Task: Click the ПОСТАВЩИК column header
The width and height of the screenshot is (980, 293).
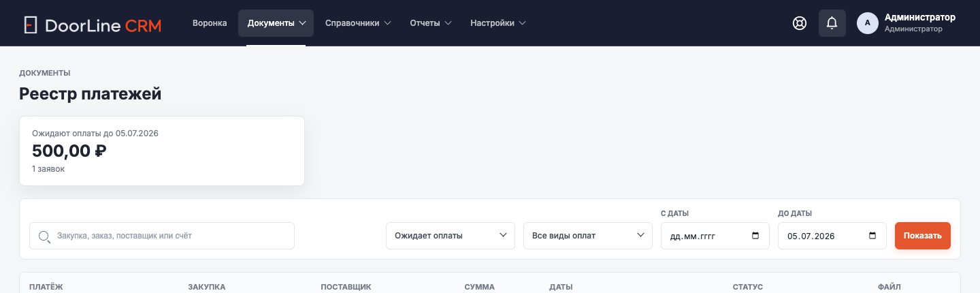Action: click(x=346, y=287)
